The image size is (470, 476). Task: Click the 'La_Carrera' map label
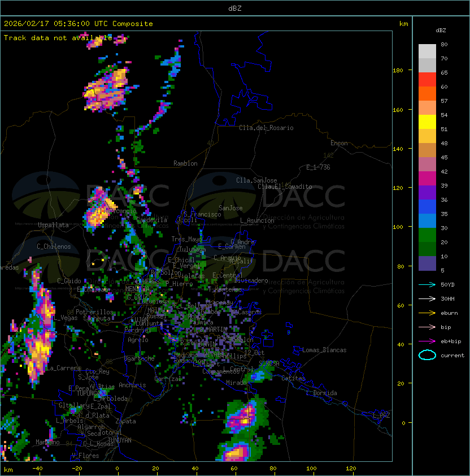[63, 368]
